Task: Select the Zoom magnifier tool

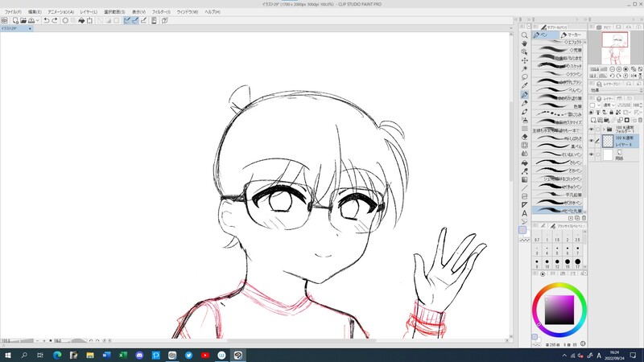Action: (x=525, y=35)
